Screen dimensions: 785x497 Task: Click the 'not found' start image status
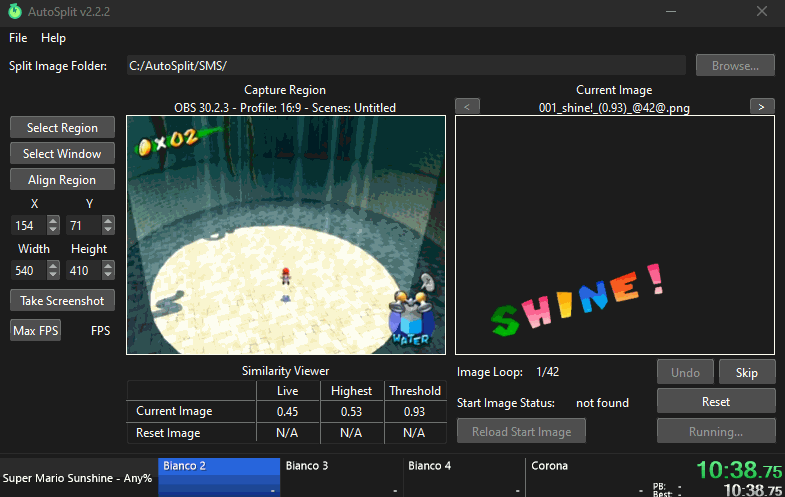pos(602,402)
